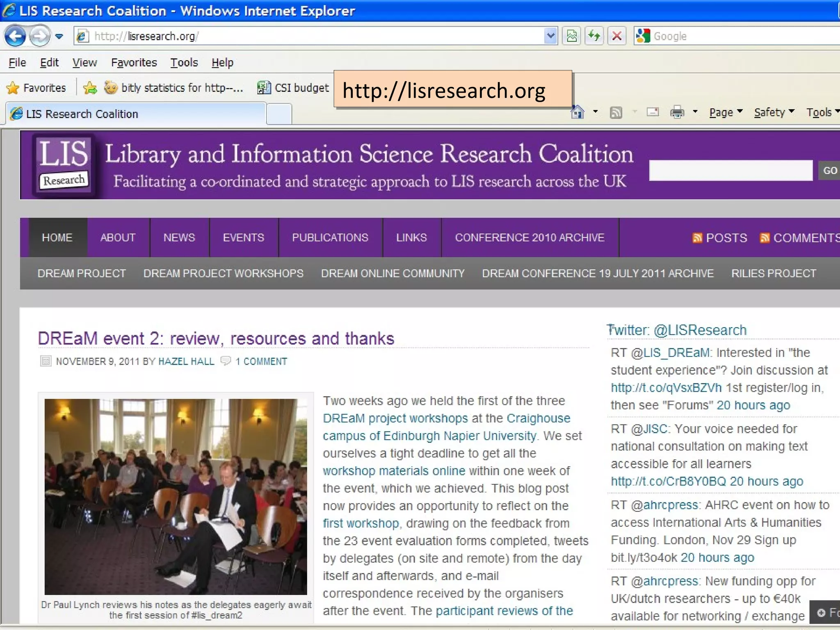Image resolution: width=840 pixels, height=630 pixels.
Task: Click the LIS Research logo
Action: tap(64, 164)
